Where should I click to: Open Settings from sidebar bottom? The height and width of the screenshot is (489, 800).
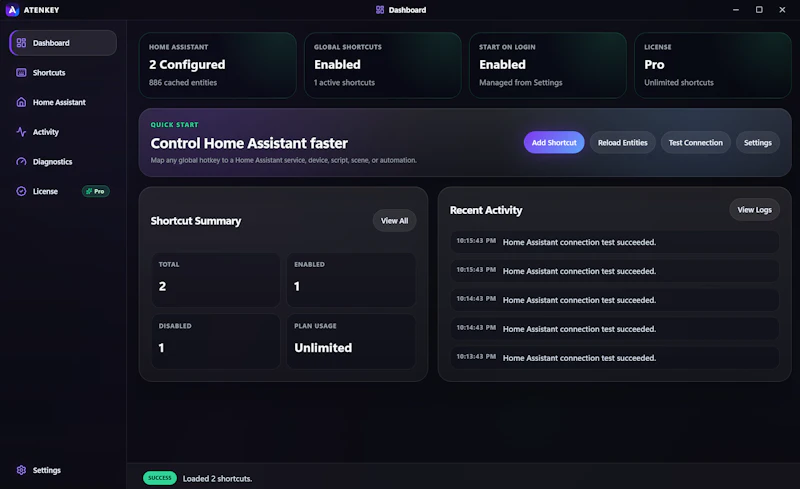click(x=63, y=470)
